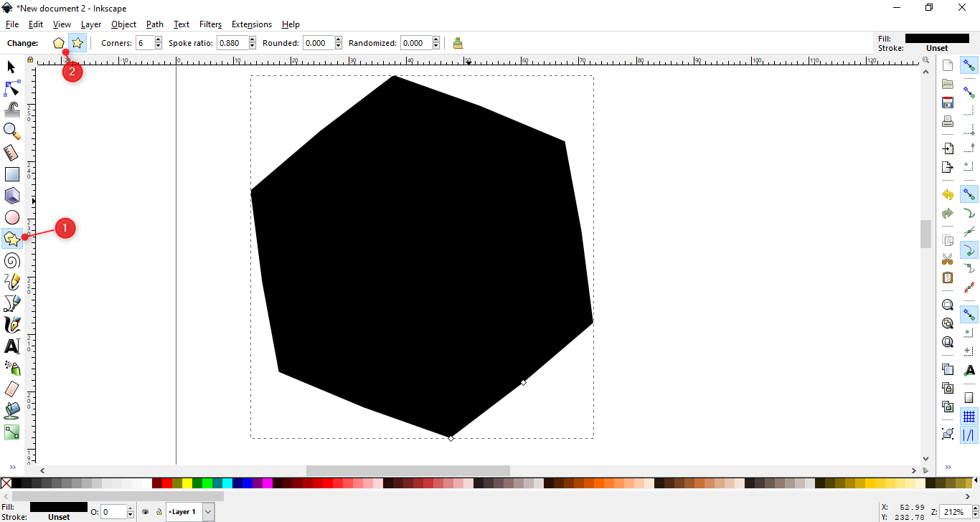Switch the star tool to polygon mode
Image resolution: width=980 pixels, height=522 pixels.
[58, 43]
